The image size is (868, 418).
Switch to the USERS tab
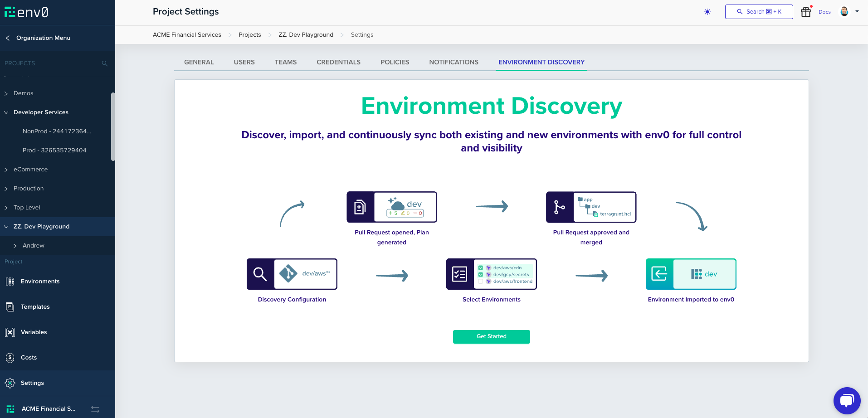pos(244,62)
